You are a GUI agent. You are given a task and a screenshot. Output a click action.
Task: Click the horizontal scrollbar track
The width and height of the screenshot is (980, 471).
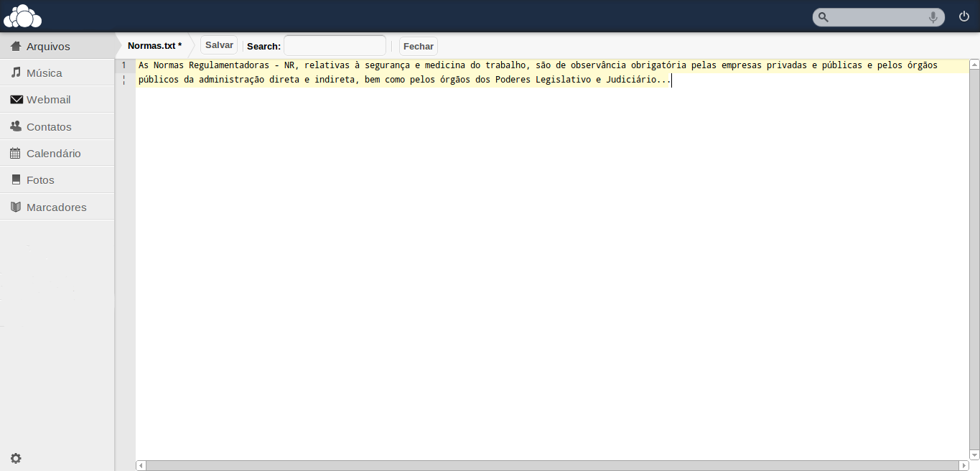[552, 465]
